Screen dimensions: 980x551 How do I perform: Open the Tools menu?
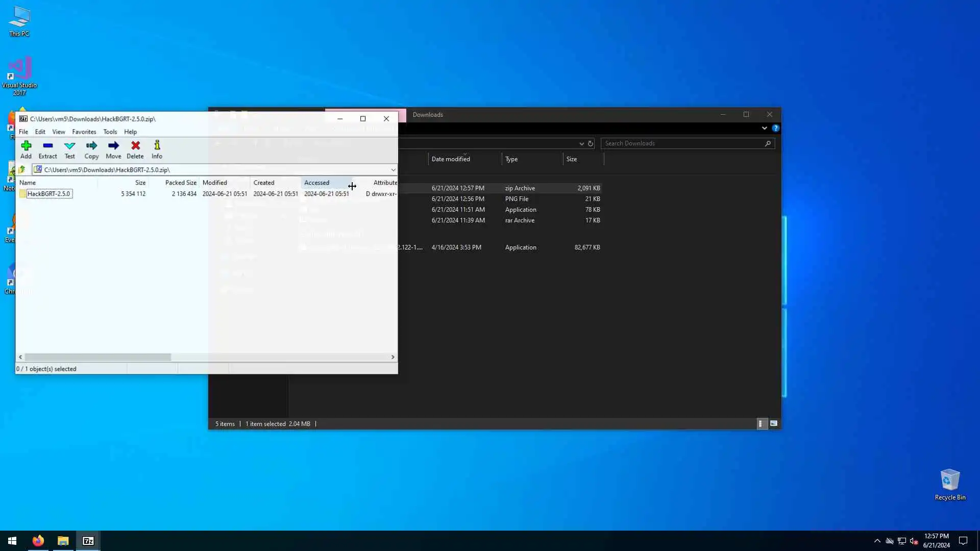(x=110, y=132)
